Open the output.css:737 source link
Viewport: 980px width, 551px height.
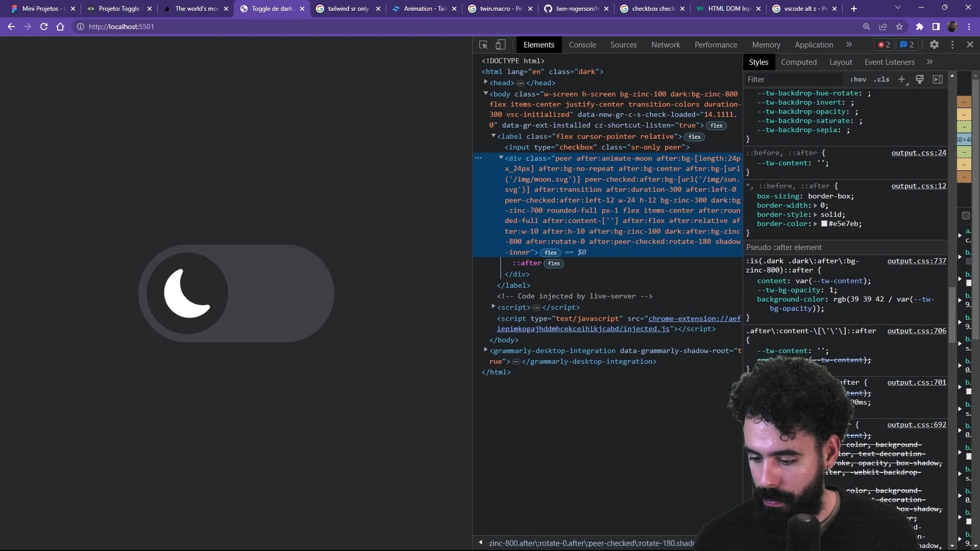tap(916, 261)
